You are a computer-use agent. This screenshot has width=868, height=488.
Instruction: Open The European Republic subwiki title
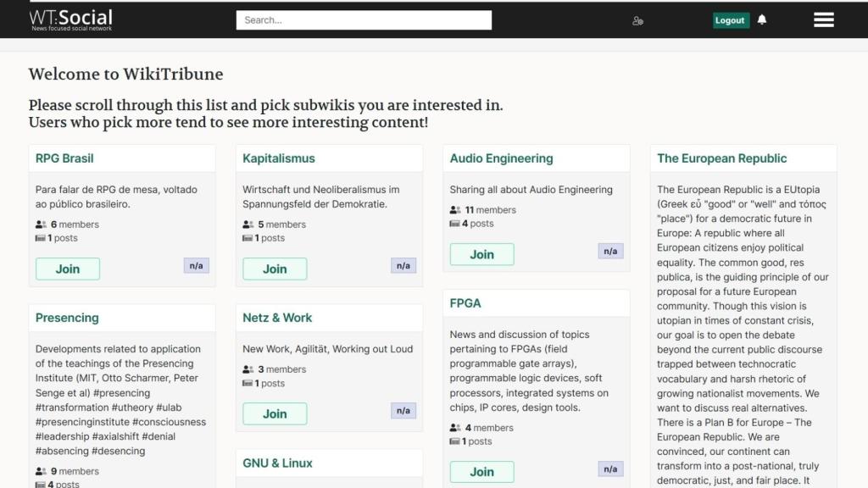(x=721, y=158)
